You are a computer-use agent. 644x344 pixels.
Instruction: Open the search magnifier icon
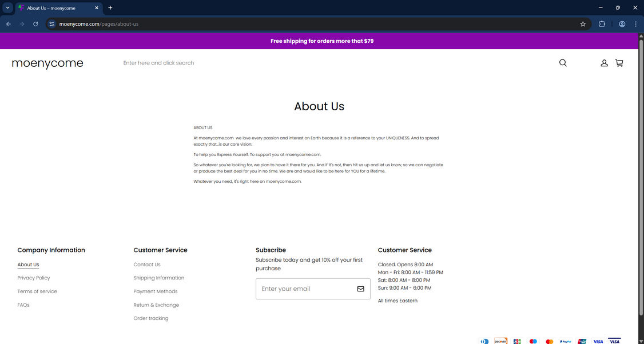point(562,62)
